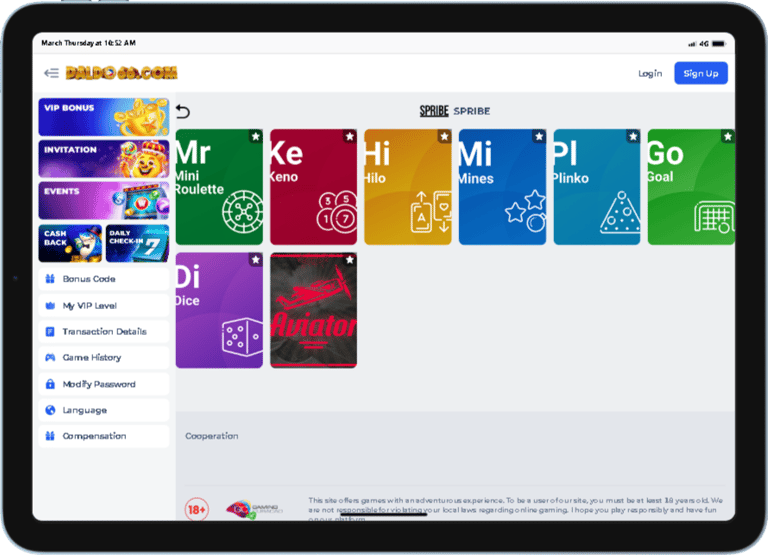Collapse the sidebar with the menu arrow icon
The image size is (768, 555).
[x=51, y=73]
